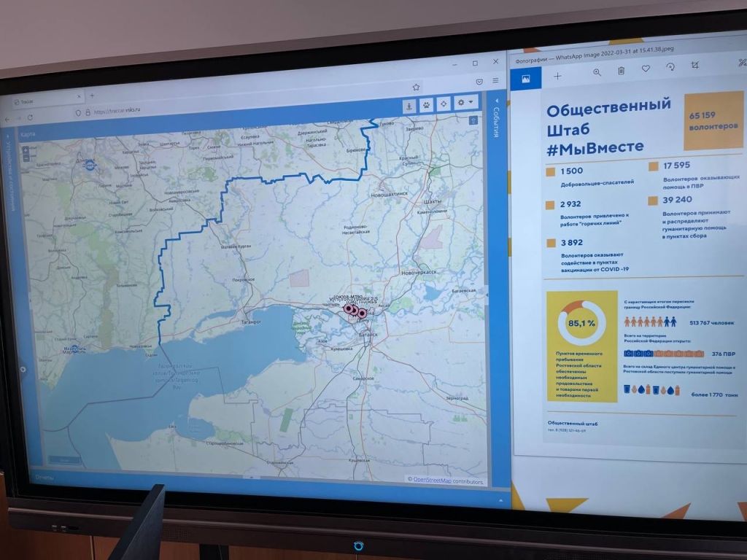The image size is (747, 560).
Task: Click the plus Add-to button in Photos
Action: (x=557, y=76)
